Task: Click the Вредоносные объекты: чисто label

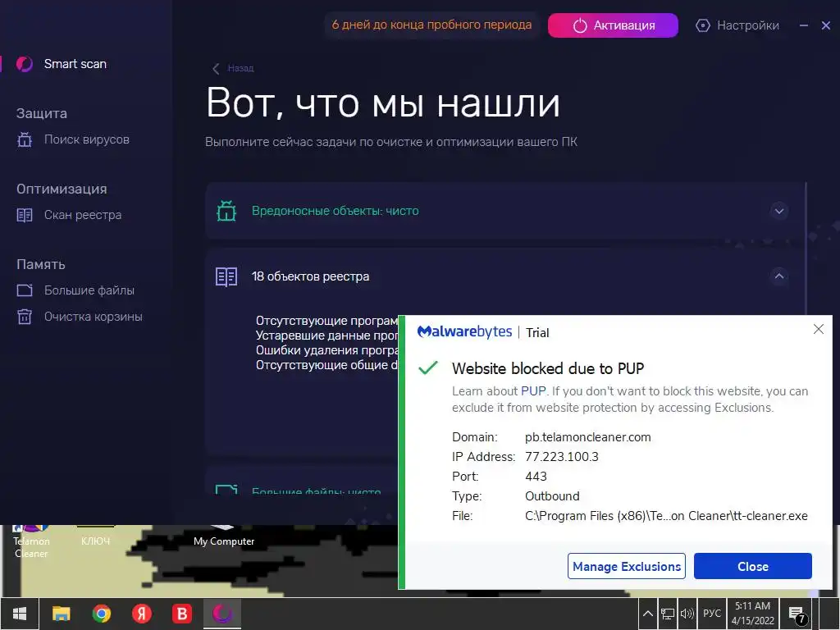Action: coord(336,211)
